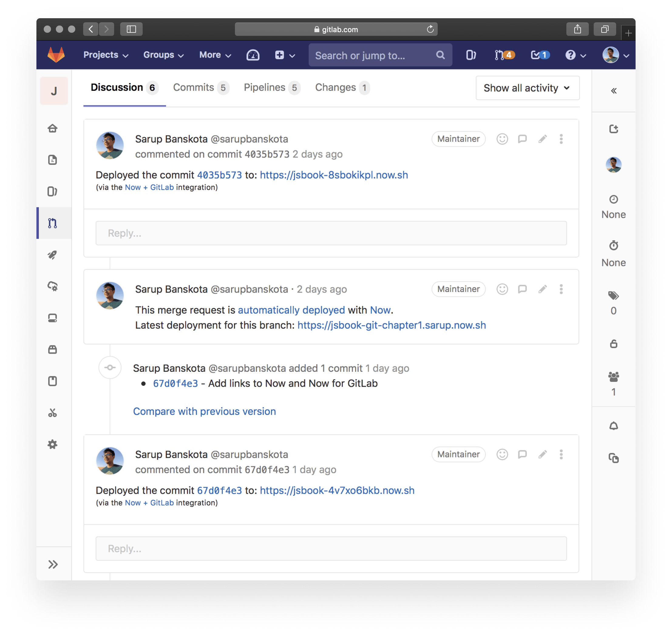The height and width of the screenshot is (635, 672).
Task: Edit the automatically deployed comment
Action: tap(542, 289)
